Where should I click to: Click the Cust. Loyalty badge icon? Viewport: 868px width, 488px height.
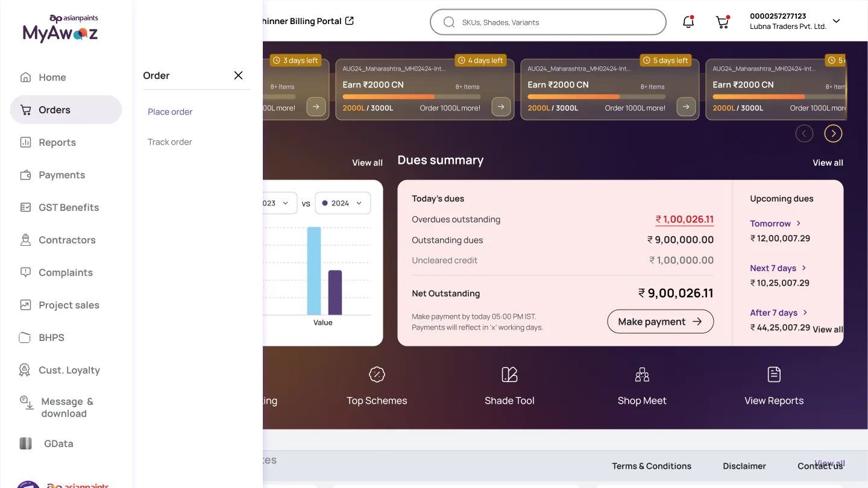coord(25,370)
